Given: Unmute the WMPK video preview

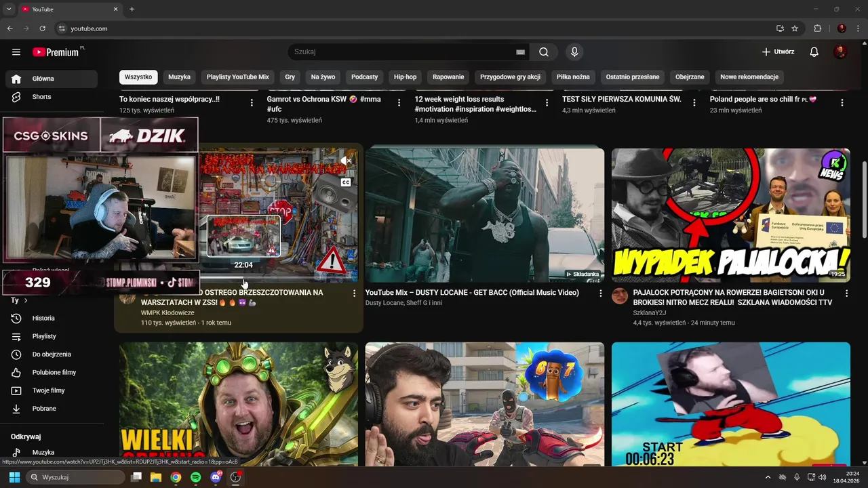Looking at the screenshot, I should pyautogui.click(x=345, y=161).
